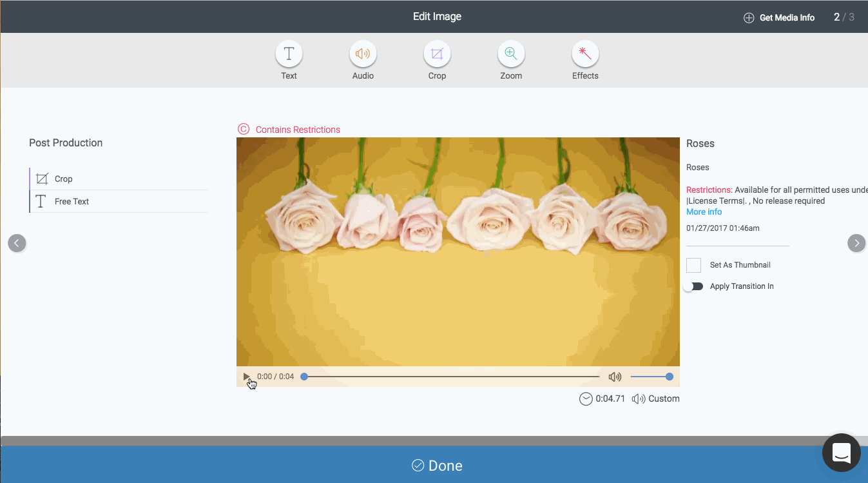
Task: Click Get Media Info
Action: [787, 18]
